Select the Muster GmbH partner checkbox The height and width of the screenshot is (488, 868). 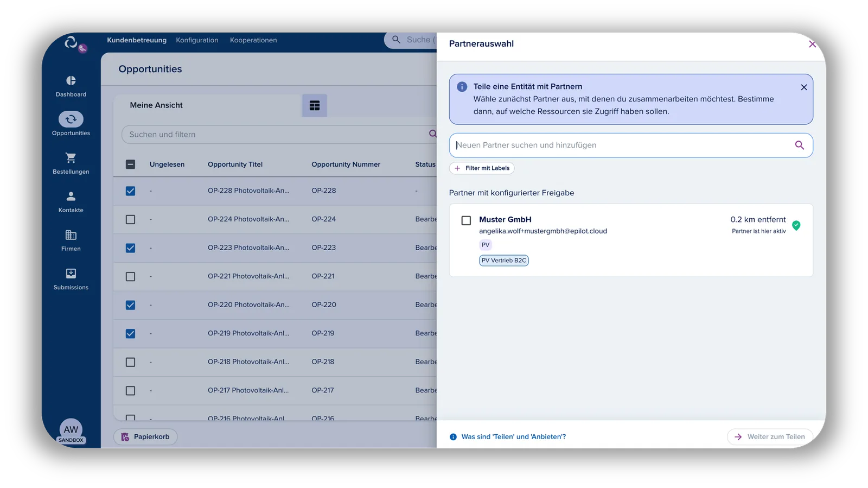(x=466, y=220)
